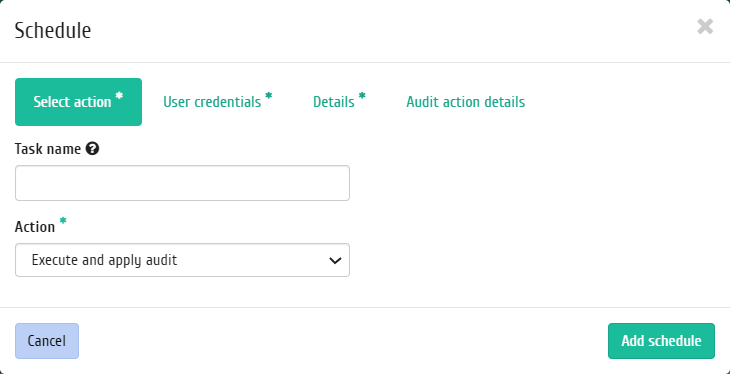Image resolution: width=730 pixels, height=374 pixels.
Task: Click the Action field label
Action: click(x=35, y=227)
